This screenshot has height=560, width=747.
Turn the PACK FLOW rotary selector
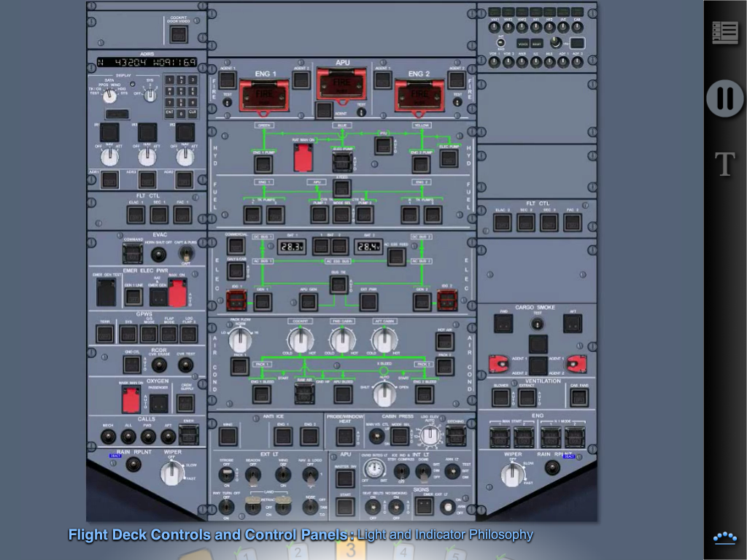click(240, 340)
